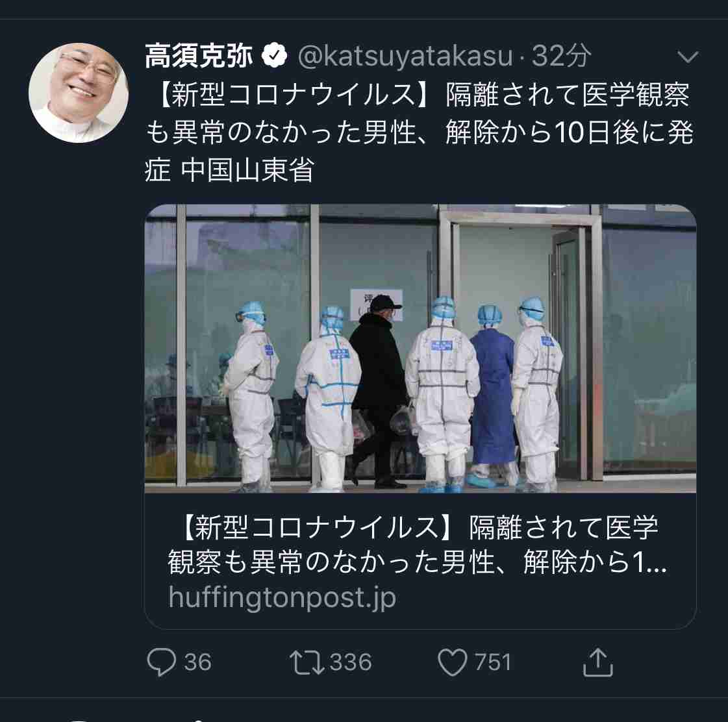Click the like count 751
728x722 pixels.
493,662
